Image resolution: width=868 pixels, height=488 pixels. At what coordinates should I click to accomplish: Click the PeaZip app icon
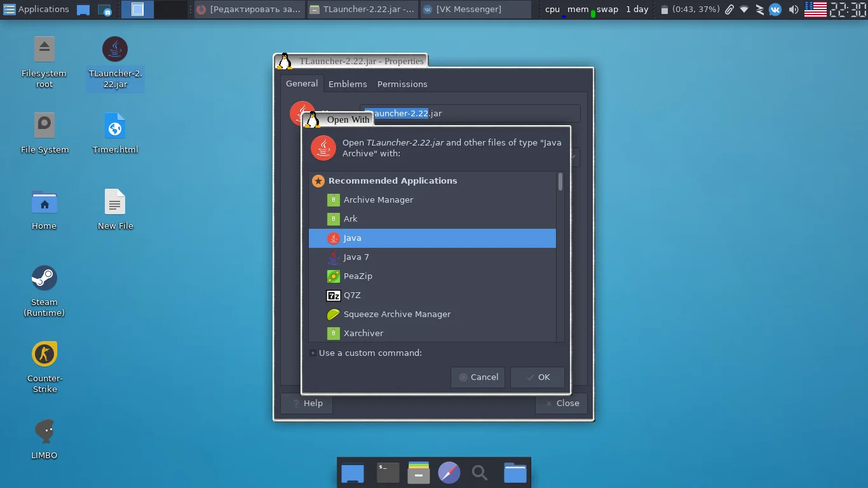click(x=334, y=276)
